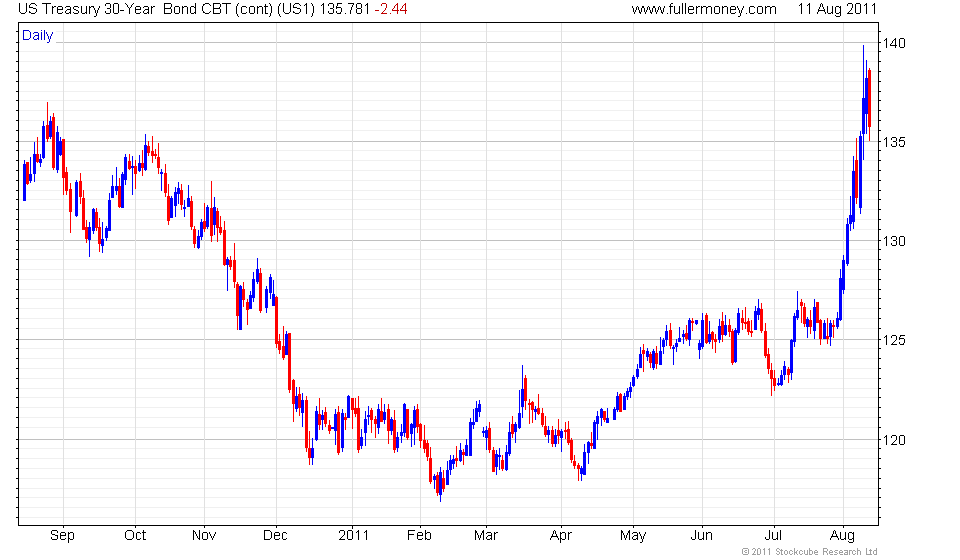Click the 'Dec' month axis label
The image size is (960, 560).
click(275, 536)
